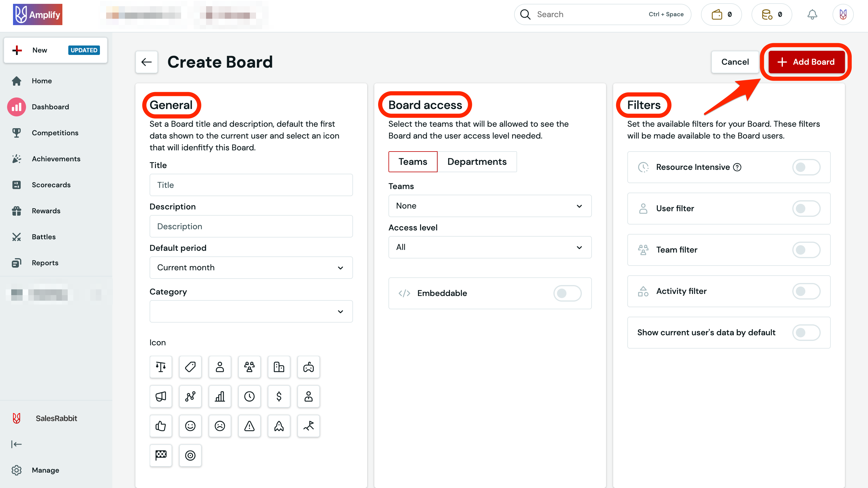Screen dimensions: 868x488
Task: Pick the rocket icon in the Icon grid
Action: coord(279,426)
